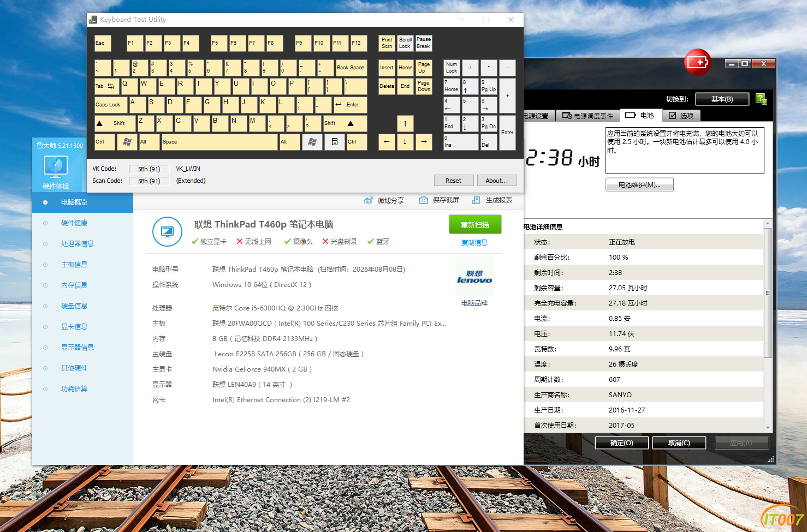The width and height of the screenshot is (807, 532).
Task: Switch to the 电源设置 tab
Action: (539, 116)
